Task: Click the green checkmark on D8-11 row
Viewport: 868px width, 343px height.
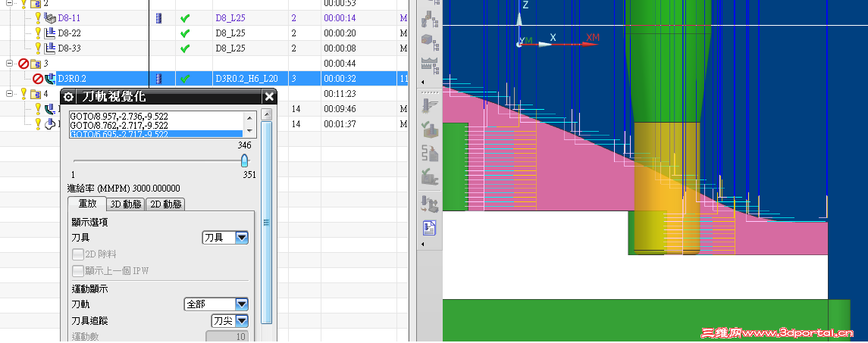Action: (186, 18)
